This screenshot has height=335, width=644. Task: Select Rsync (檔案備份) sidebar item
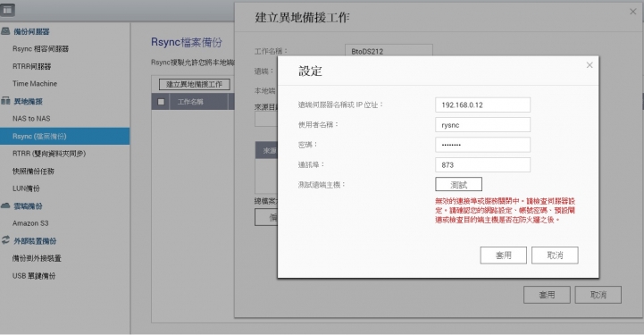click(64, 136)
